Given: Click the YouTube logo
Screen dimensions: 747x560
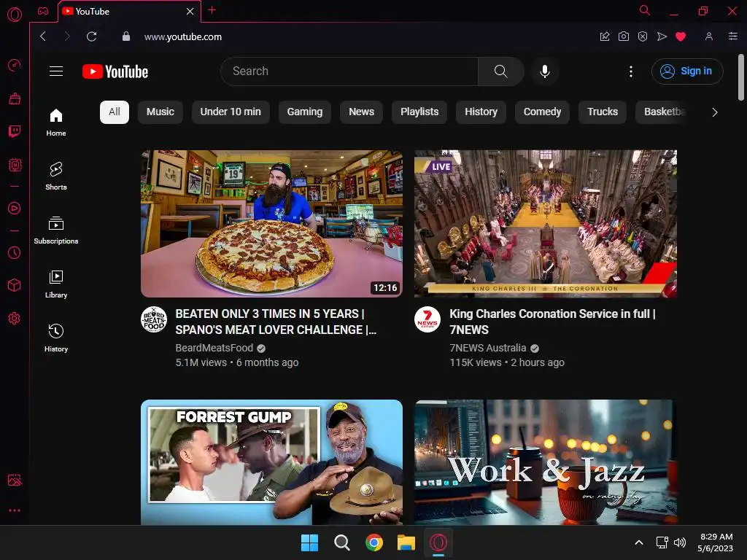Looking at the screenshot, I should click(115, 71).
